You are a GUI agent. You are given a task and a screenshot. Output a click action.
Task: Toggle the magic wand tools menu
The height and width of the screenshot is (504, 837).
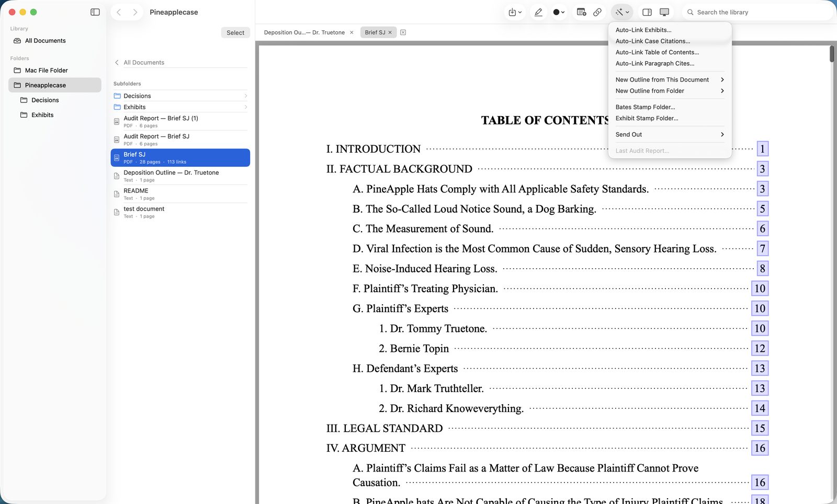point(622,12)
